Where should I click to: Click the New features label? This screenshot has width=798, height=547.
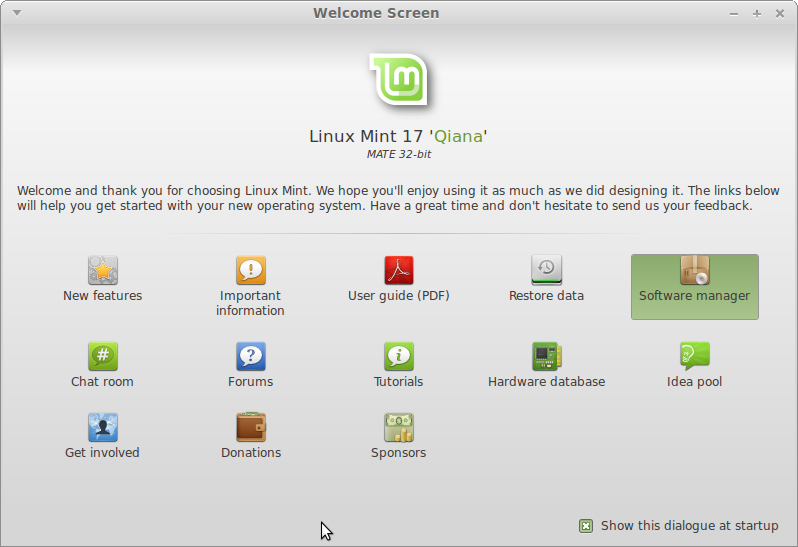pyautogui.click(x=103, y=296)
